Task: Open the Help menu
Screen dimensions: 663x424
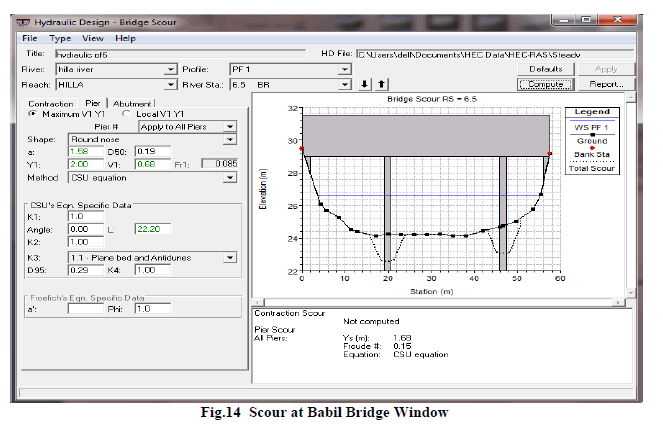Action: tap(126, 38)
